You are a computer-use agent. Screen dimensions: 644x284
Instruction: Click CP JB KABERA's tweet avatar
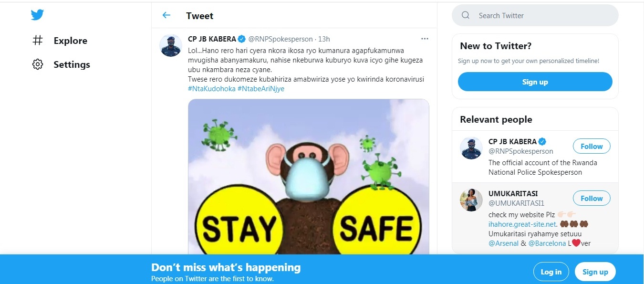pos(170,45)
